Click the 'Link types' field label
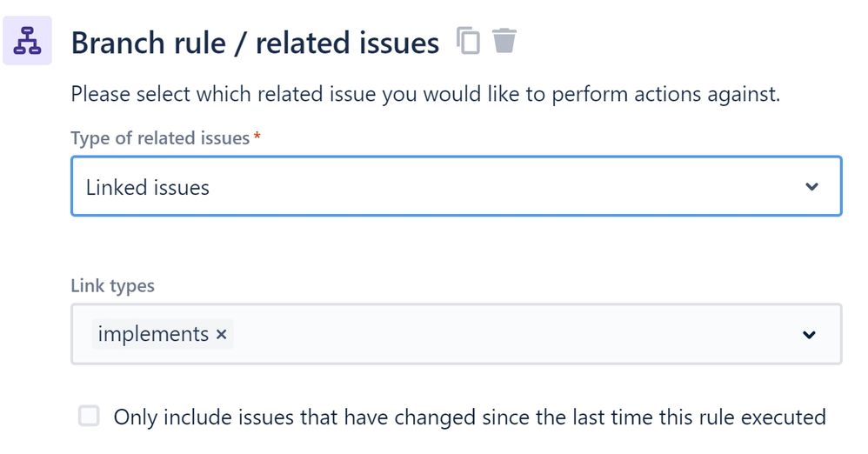 [x=112, y=285]
